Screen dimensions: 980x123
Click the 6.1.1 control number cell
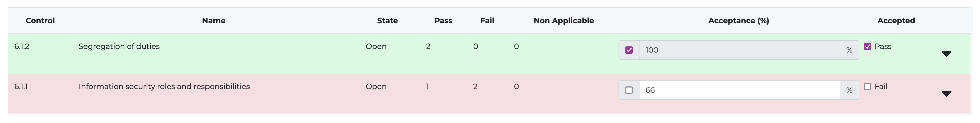tap(21, 86)
